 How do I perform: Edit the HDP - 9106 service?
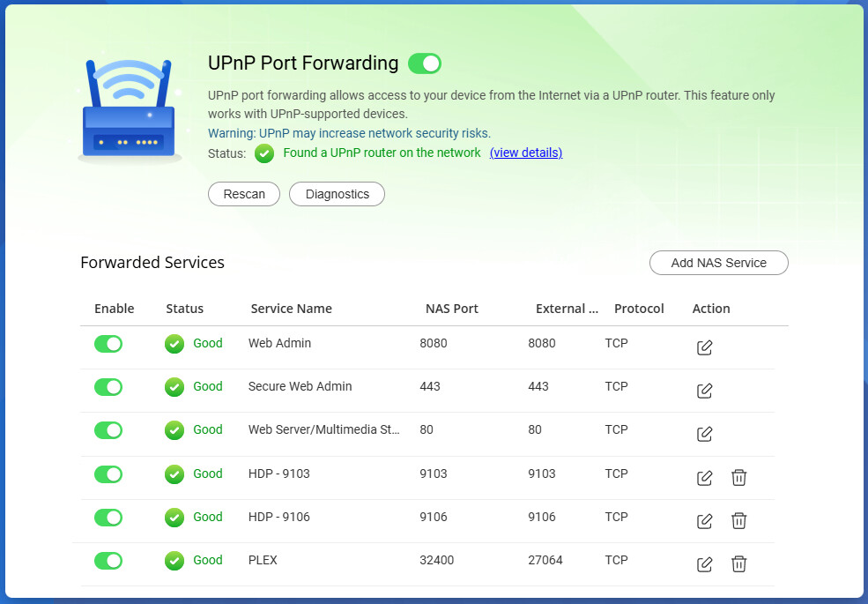pos(704,521)
